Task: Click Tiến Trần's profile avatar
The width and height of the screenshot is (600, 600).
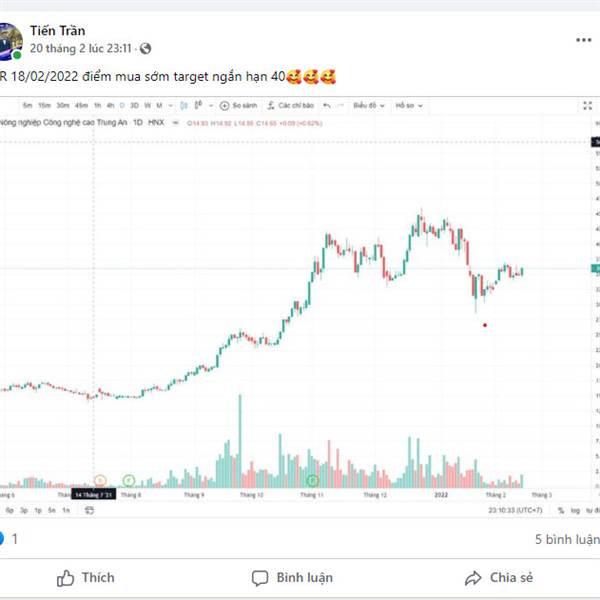Action: (x=10, y=38)
